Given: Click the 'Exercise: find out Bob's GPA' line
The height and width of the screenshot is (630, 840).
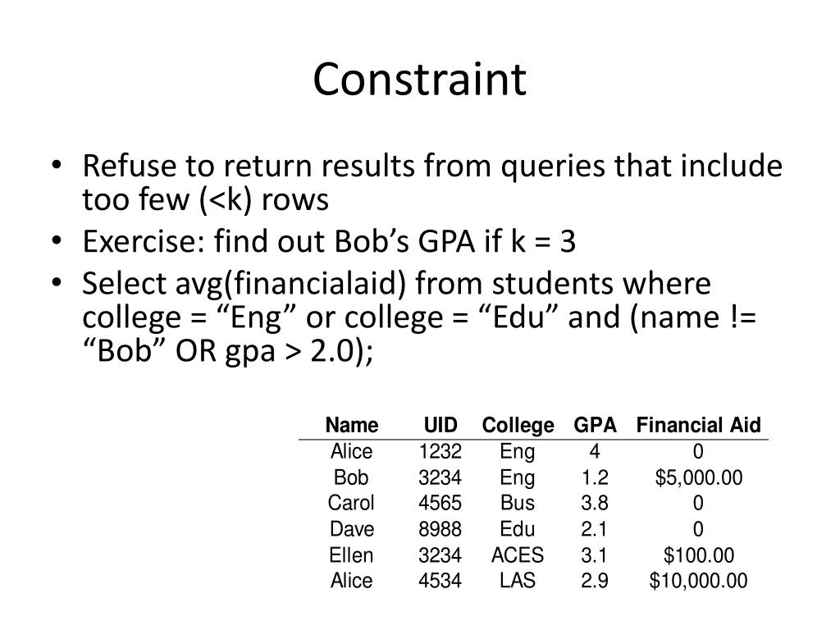Looking at the screenshot, I should coord(329,241).
